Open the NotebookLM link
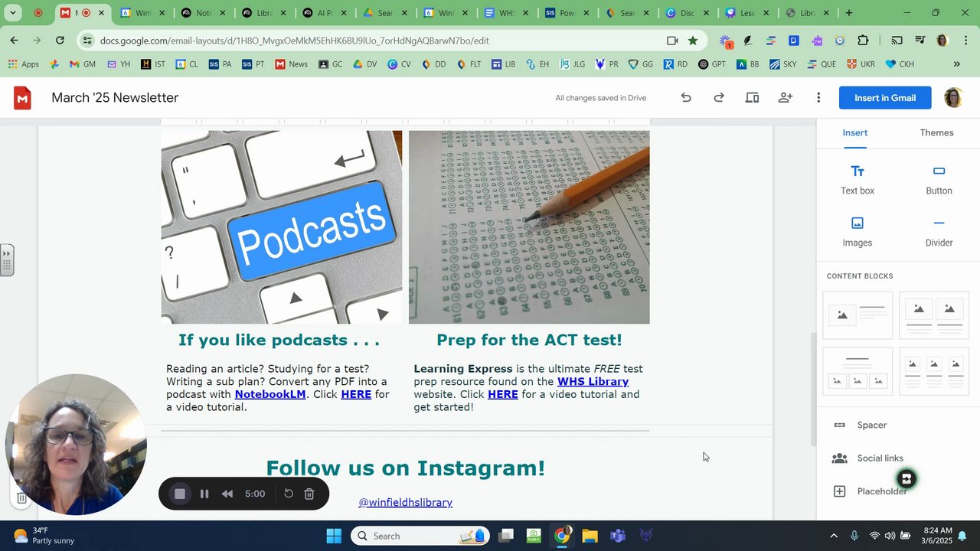The image size is (980, 551). click(270, 394)
